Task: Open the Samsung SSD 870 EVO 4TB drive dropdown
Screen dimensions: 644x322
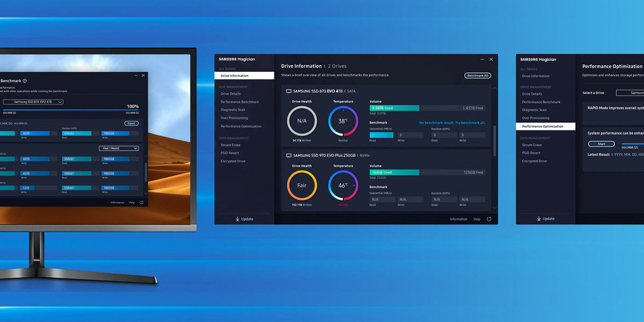Action: tap(33, 102)
